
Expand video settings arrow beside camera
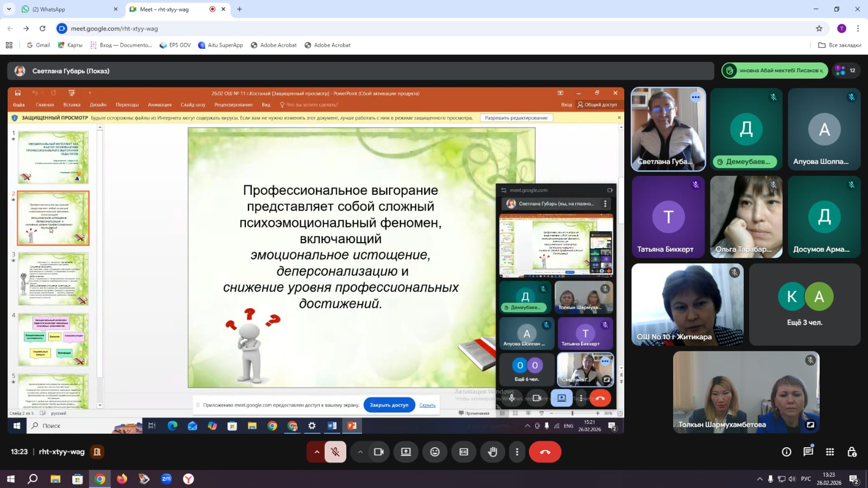[x=360, y=452]
